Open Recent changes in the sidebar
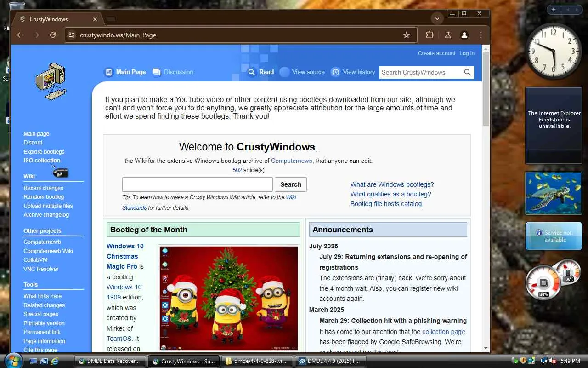The height and width of the screenshot is (368, 588). [x=44, y=188]
